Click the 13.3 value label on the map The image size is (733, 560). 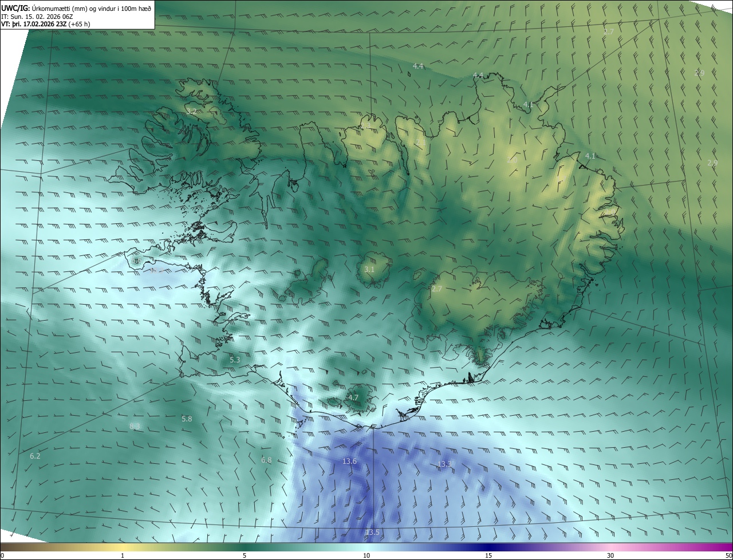444,464
